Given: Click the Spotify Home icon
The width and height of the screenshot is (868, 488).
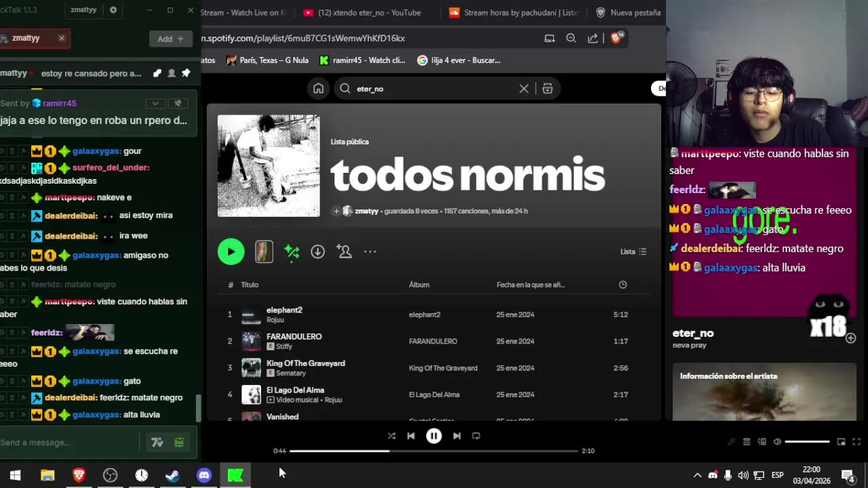Looking at the screenshot, I should [318, 89].
